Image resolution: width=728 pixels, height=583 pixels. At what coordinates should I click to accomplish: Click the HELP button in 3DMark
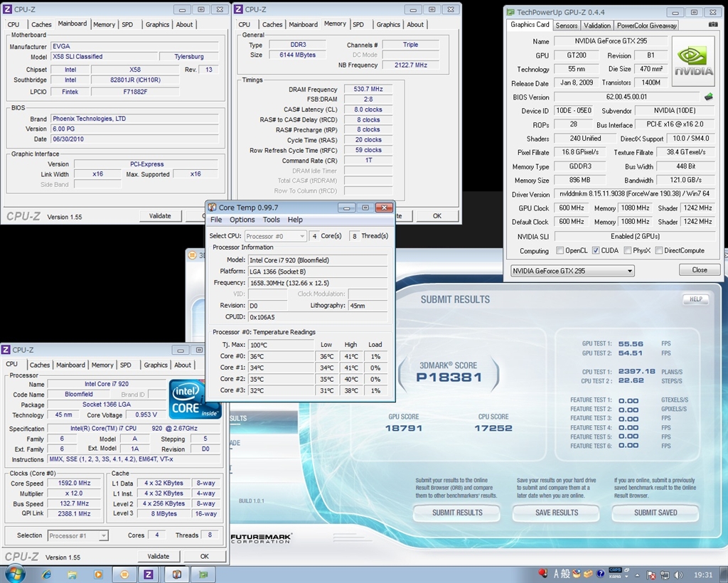[x=695, y=299]
